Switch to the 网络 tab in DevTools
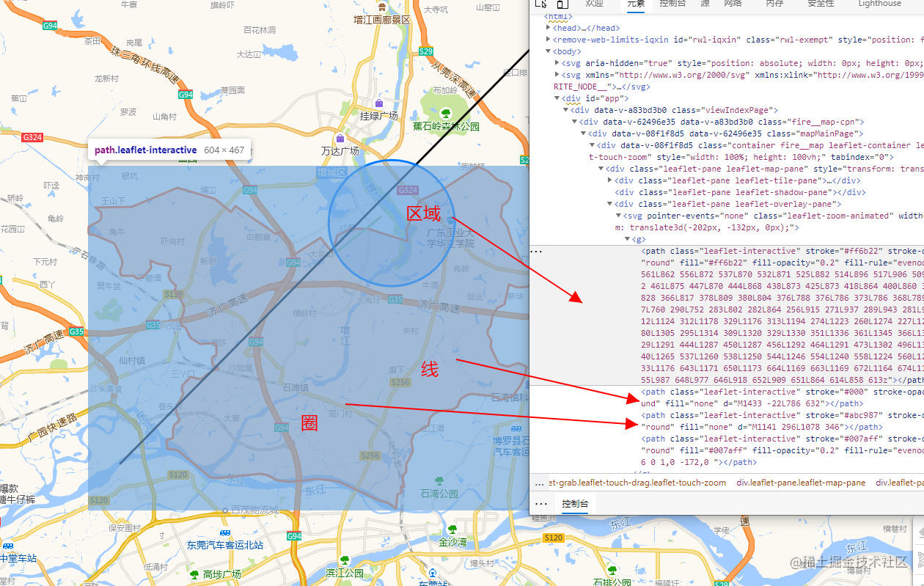 tap(733, 4)
